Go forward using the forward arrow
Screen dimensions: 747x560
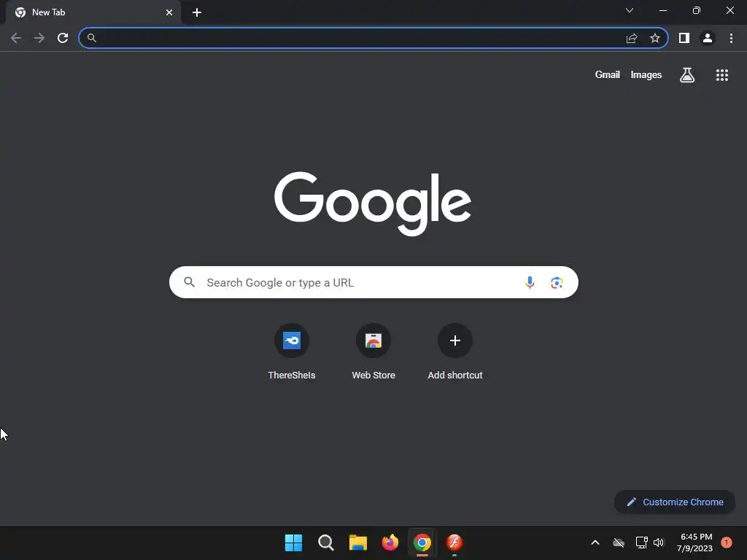pyautogui.click(x=39, y=38)
